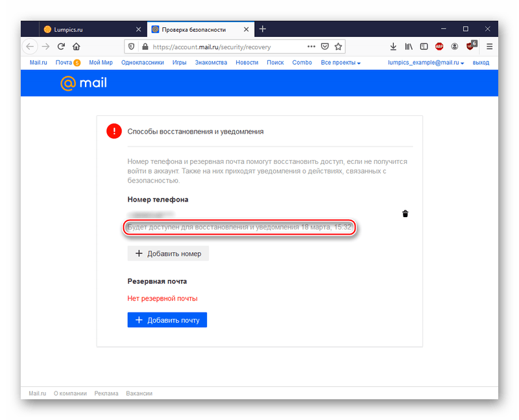
Task: Bookmark this page with the star icon
Action: [x=339, y=47]
